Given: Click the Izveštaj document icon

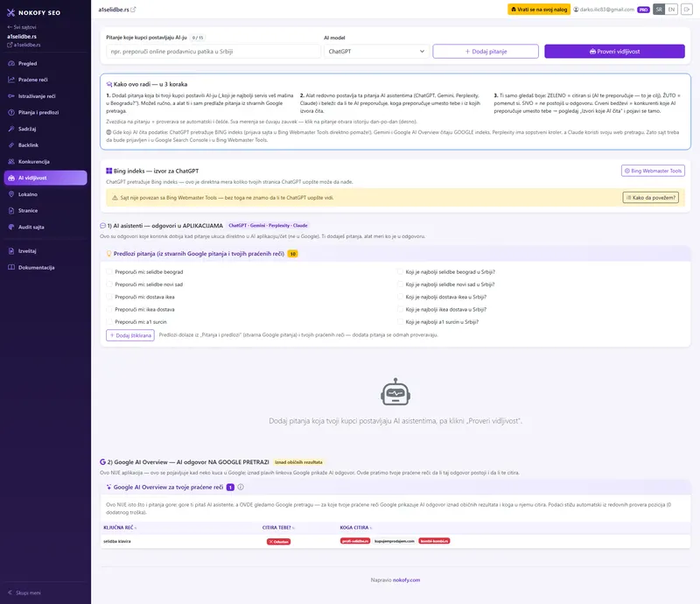Looking at the screenshot, I should pos(11,251).
